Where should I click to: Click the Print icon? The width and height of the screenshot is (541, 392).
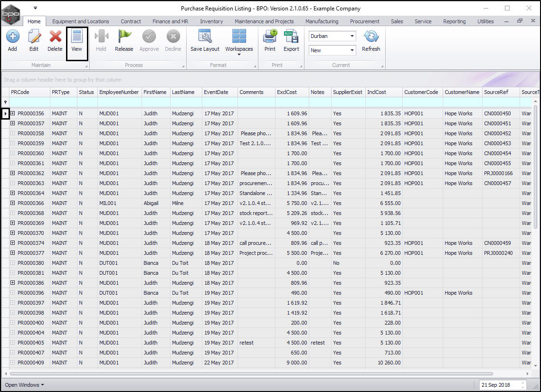tap(270, 37)
